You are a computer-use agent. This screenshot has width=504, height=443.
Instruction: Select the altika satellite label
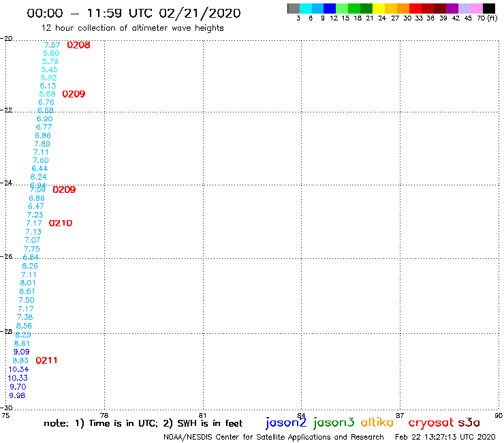click(377, 422)
